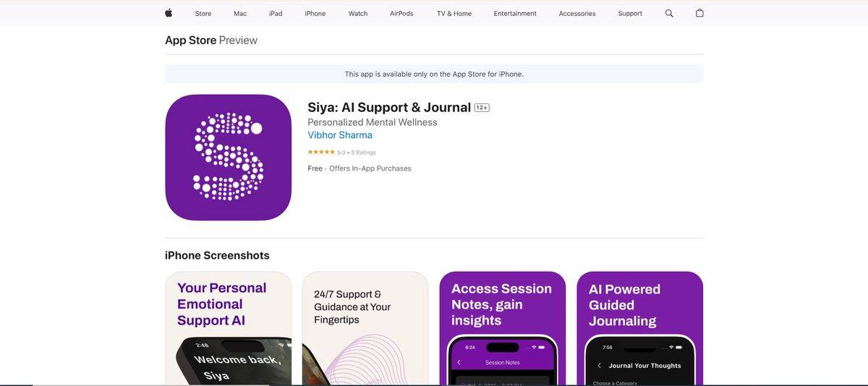The image size is (868, 386).
Task: Open the shopping bag icon
Action: pos(699,13)
